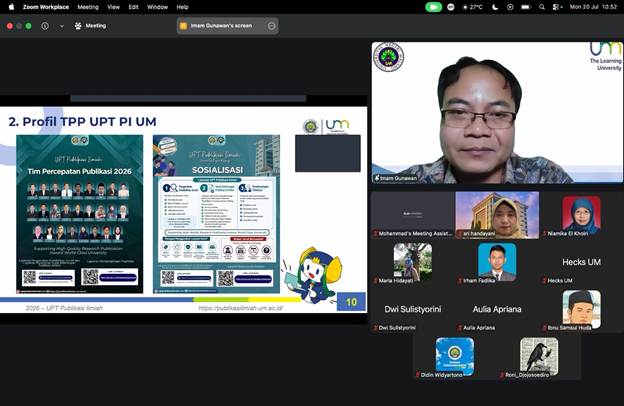Select Imam Gunawan's speaker video
Viewport: 624px width, 406px height.
[x=497, y=113]
